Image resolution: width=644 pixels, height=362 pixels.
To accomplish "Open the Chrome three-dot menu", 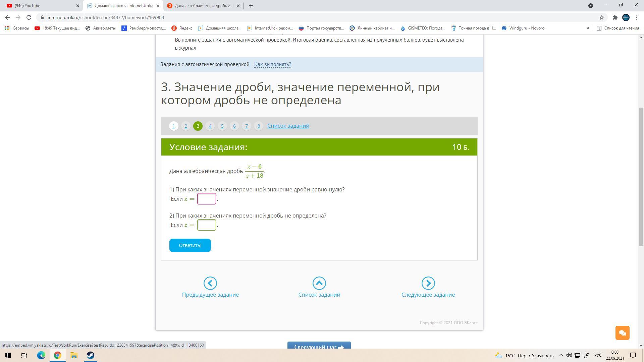I will pos(637,17).
